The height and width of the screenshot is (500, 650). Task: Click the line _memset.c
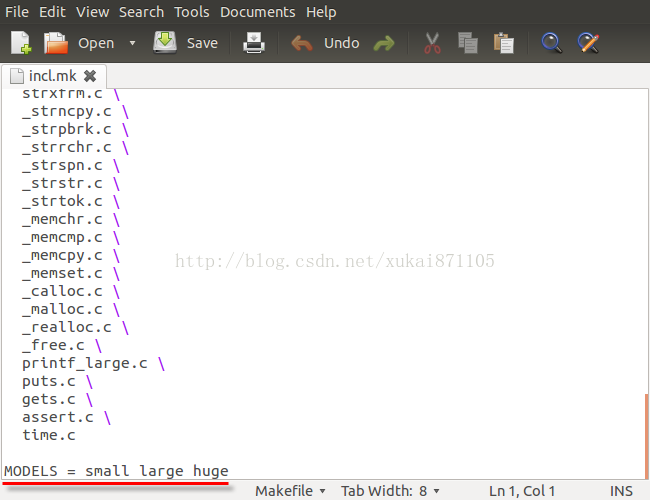tap(71, 273)
